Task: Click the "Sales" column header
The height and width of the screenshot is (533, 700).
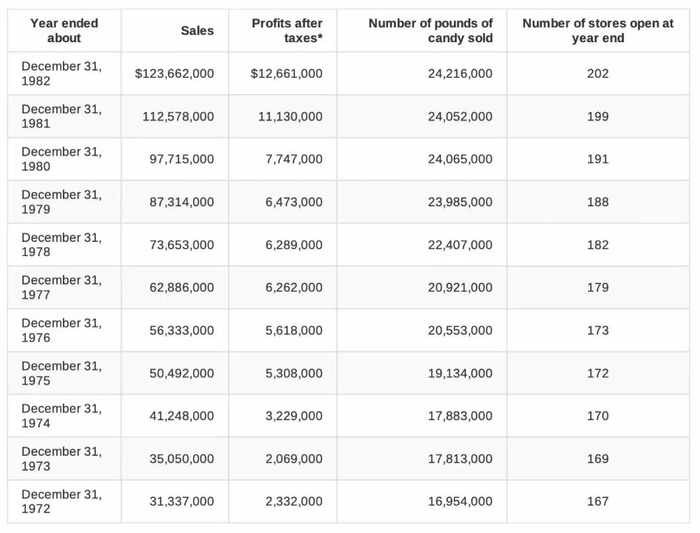Action: click(x=197, y=31)
